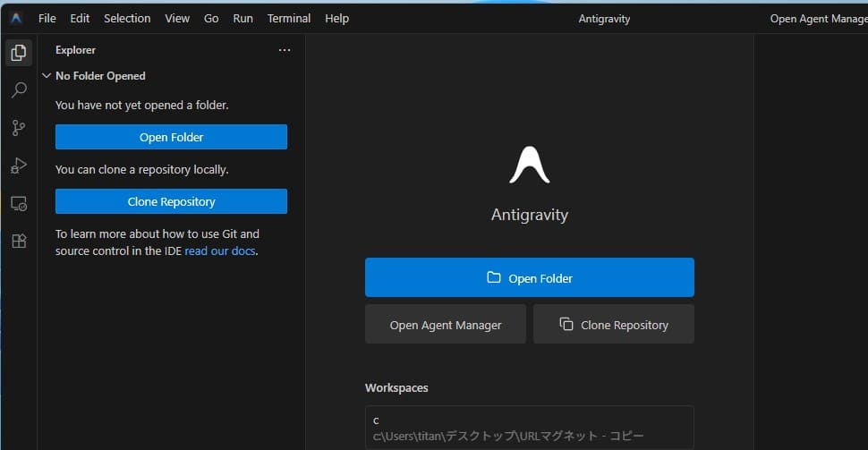The image size is (868, 450).
Task: Open the Selection menu
Action: (x=127, y=18)
